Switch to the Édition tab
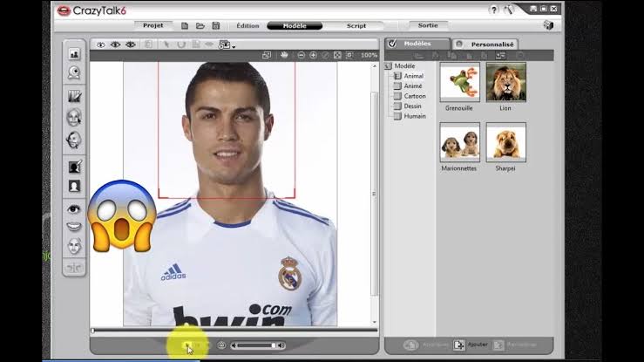644x362 pixels. click(247, 25)
